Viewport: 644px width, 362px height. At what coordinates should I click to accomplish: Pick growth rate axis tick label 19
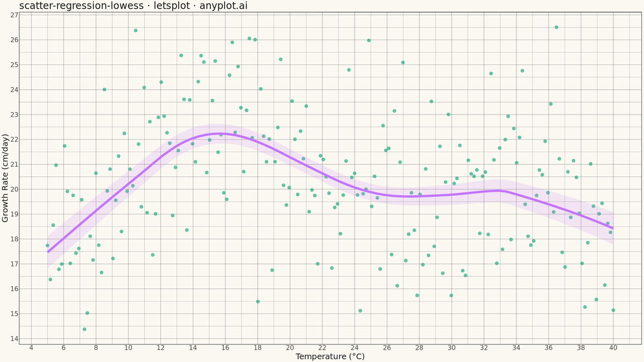point(14,214)
